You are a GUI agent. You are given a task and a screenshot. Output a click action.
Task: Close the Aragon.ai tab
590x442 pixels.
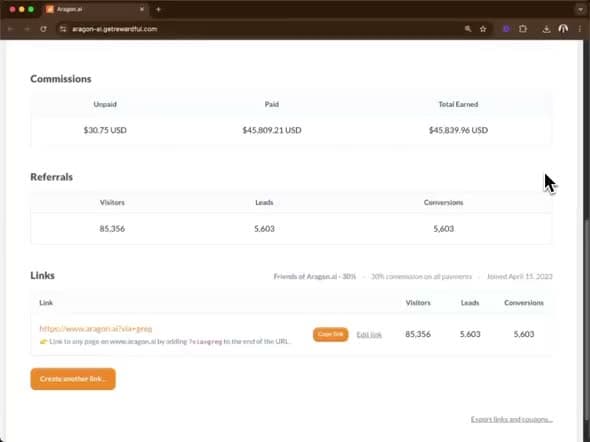tap(142, 9)
